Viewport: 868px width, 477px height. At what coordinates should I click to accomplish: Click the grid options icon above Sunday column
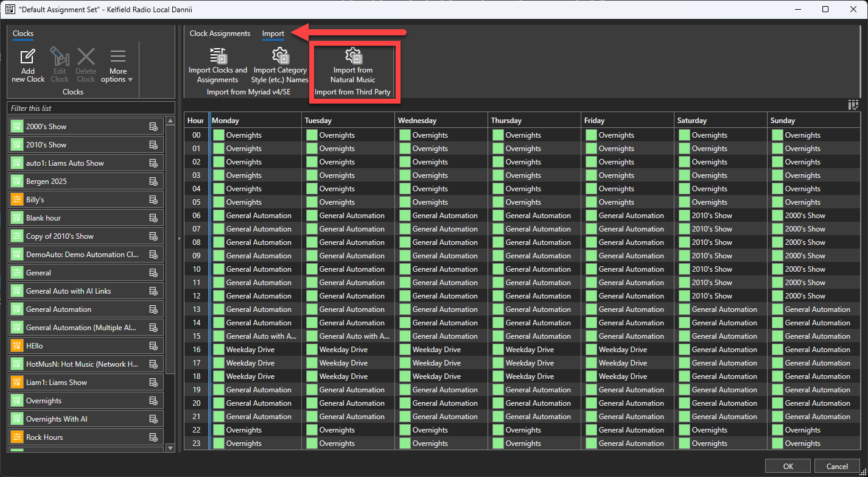coord(853,105)
